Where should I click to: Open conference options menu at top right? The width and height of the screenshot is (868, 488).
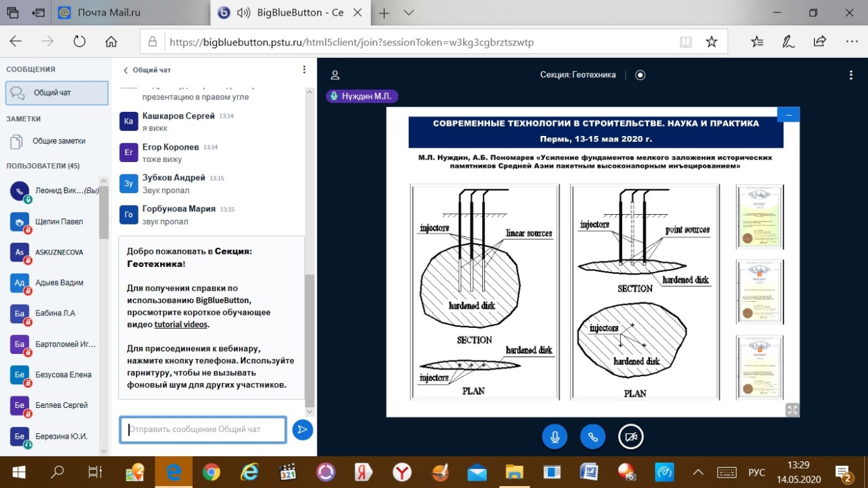(x=850, y=75)
